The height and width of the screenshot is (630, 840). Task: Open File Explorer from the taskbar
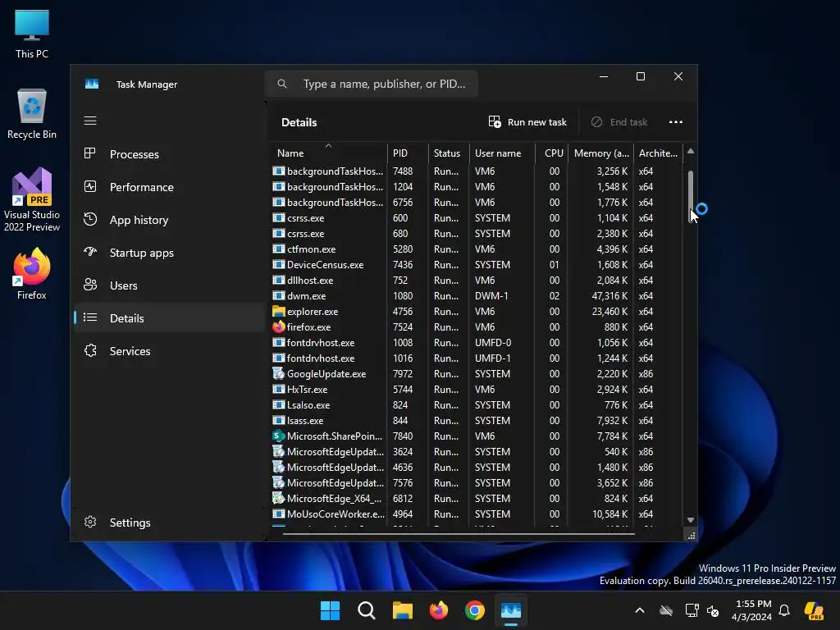pyautogui.click(x=402, y=610)
